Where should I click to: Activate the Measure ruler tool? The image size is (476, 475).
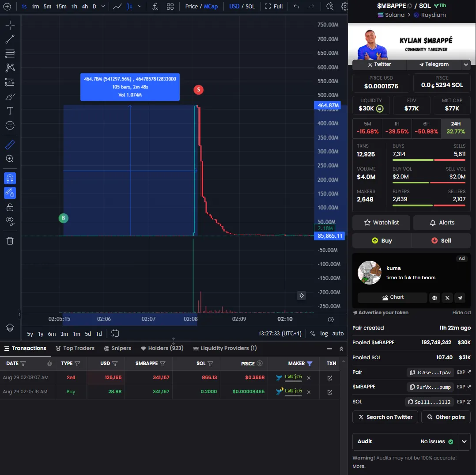point(10,144)
